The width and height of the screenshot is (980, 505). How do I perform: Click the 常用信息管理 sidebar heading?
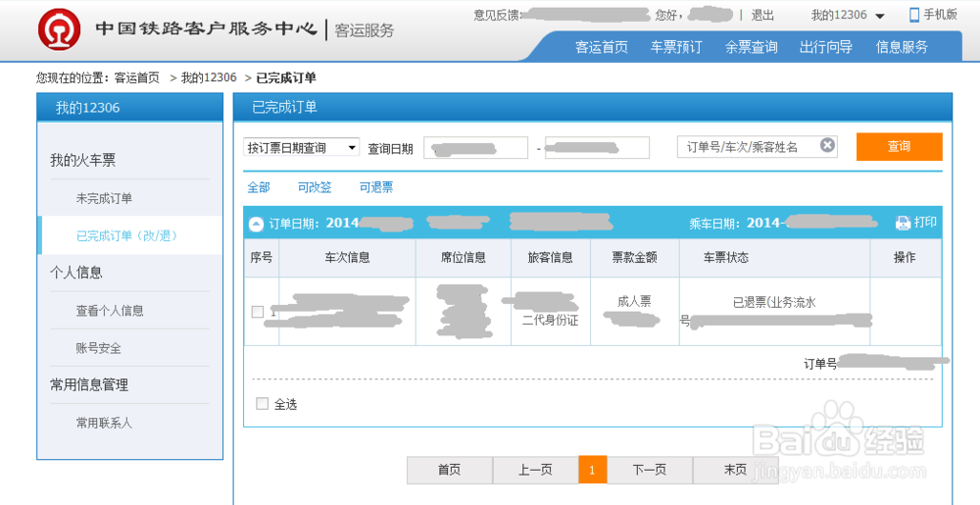(x=89, y=385)
